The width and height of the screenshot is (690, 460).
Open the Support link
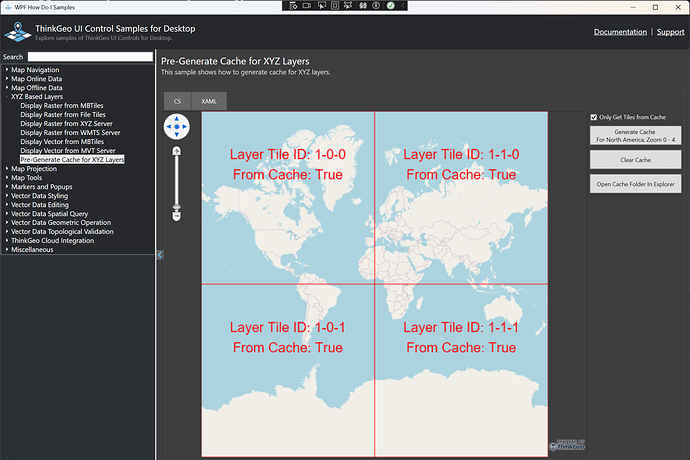pyautogui.click(x=671, y=32)
